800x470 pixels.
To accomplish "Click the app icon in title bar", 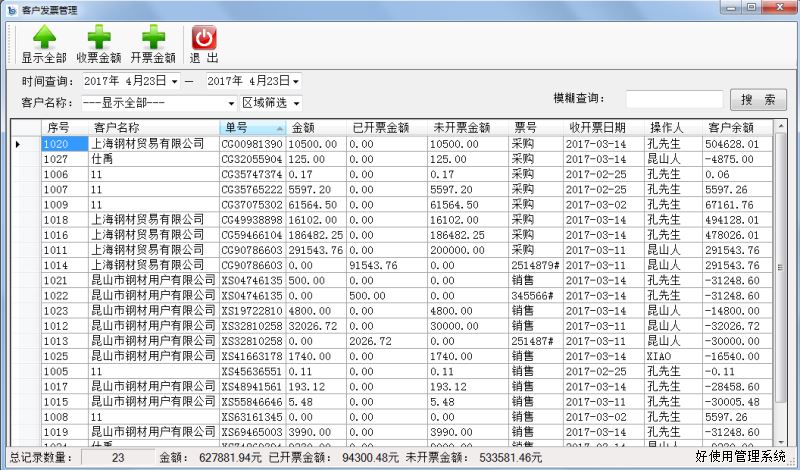I will (9, 7).
